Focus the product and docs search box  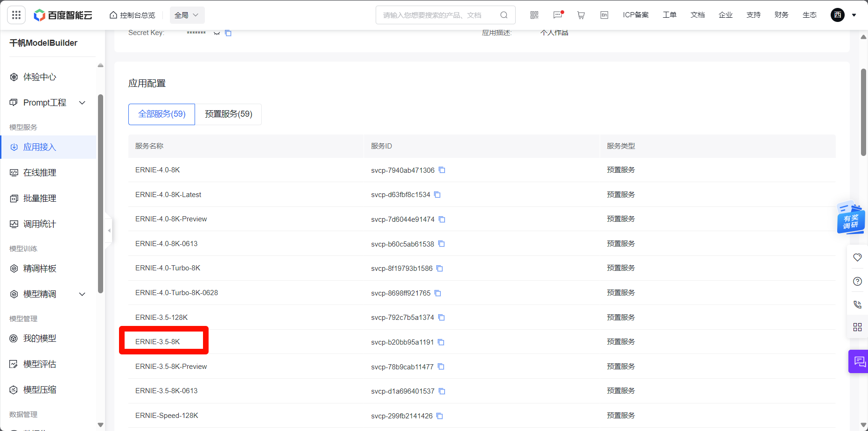pos(439,15)
